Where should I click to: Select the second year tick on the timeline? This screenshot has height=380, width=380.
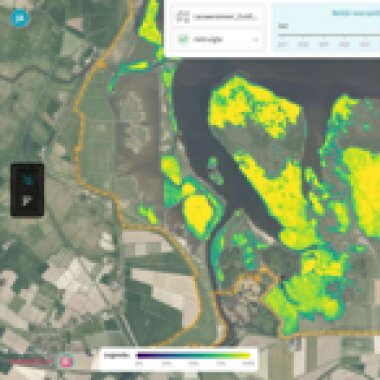pyautogui.click(x=303, y=44)
